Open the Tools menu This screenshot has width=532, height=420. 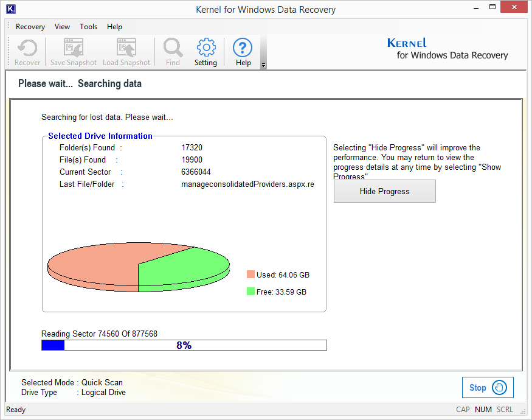[89, 27]
